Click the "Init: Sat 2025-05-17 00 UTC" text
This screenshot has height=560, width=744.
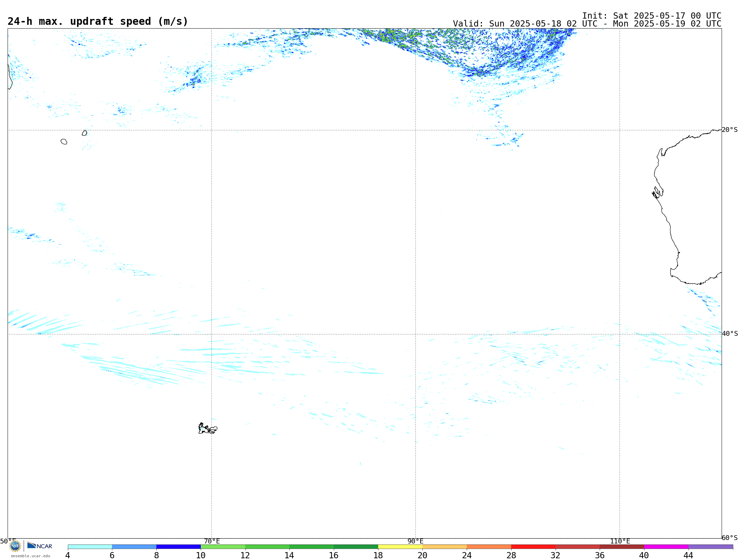pos(652,16)
